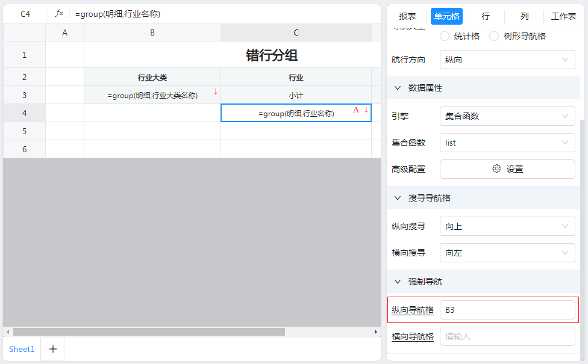Select column B header

tap(152, 32)
